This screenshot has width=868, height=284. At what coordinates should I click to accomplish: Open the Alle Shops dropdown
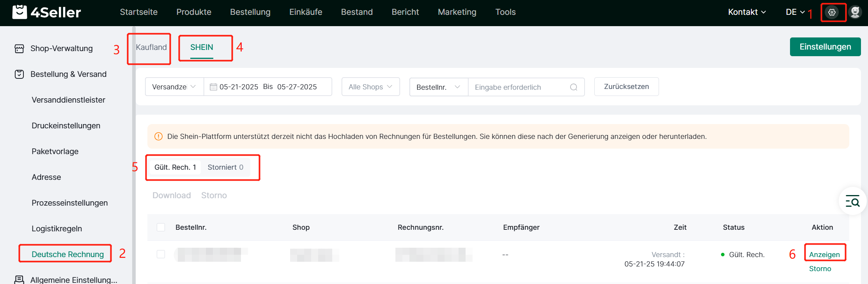click(x=370, y=87)
